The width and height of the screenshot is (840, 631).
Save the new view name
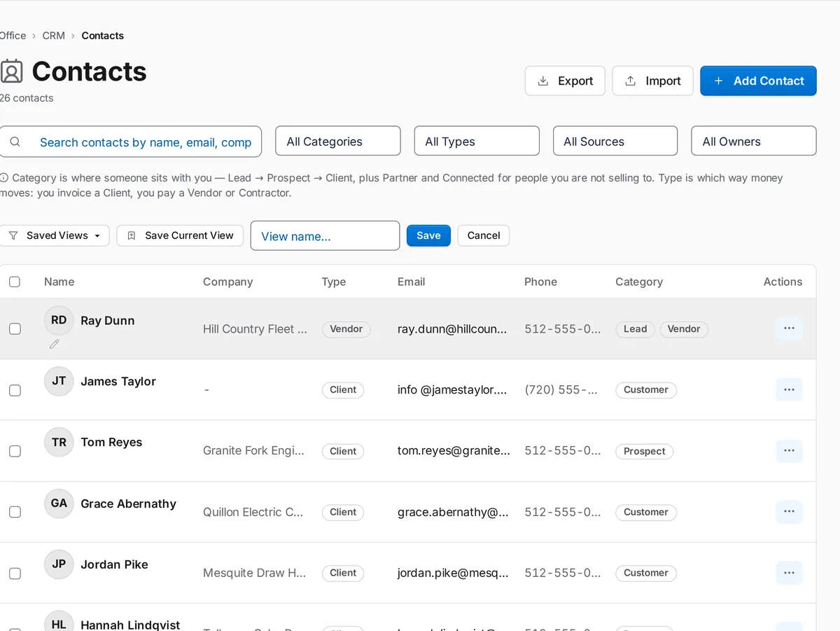point(428,235)
